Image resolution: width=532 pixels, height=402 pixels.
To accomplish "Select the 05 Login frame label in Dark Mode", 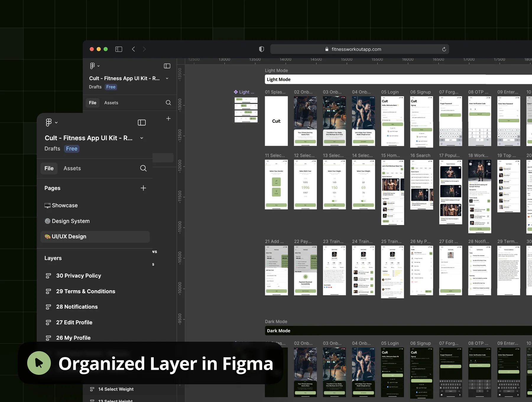I will tap(390, 343).
